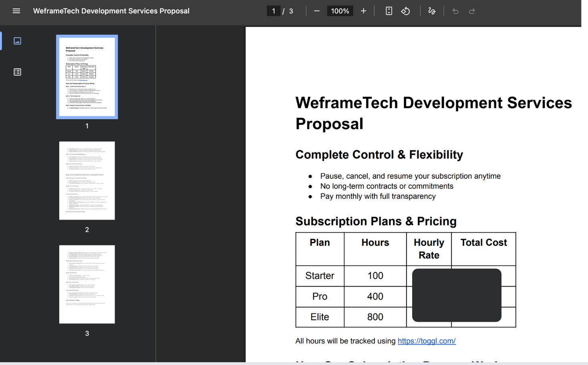
Task: Click the document title in toolbar
Action: 111,11
